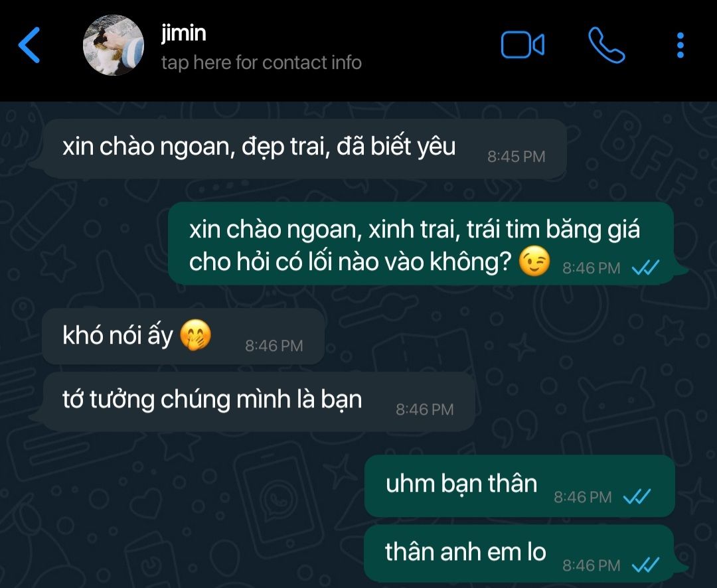Screen dimensions: 717x588
Task: Start a voice call via phone icon
Action: (x=606, y=45)
